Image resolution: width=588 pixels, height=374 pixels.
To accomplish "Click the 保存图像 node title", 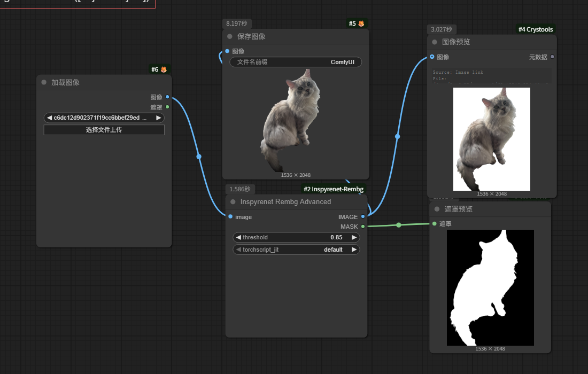I will coord(251,36).
